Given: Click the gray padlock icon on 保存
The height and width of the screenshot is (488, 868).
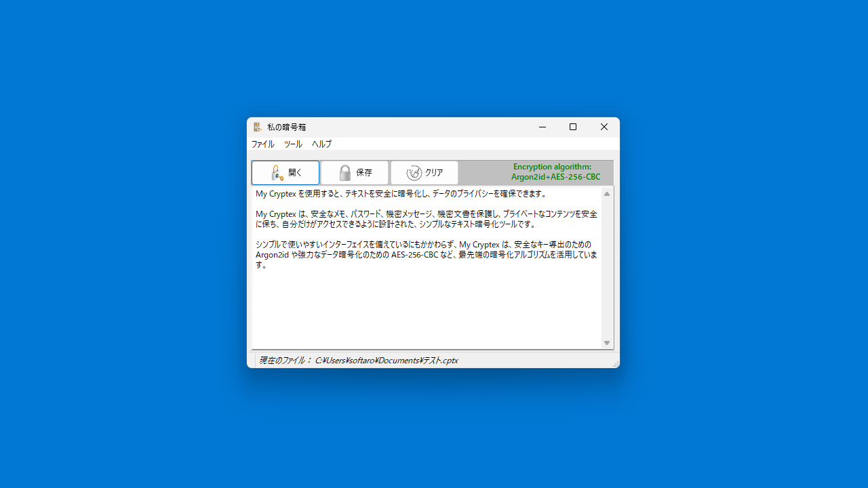Looking at the screenshot, I should pyautogui.click(x=345, y=173).
